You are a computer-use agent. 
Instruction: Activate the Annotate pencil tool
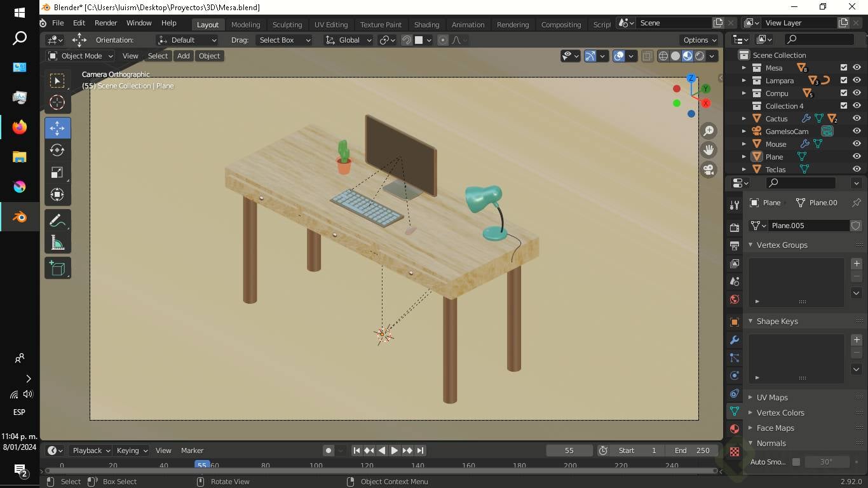[57, 220]
